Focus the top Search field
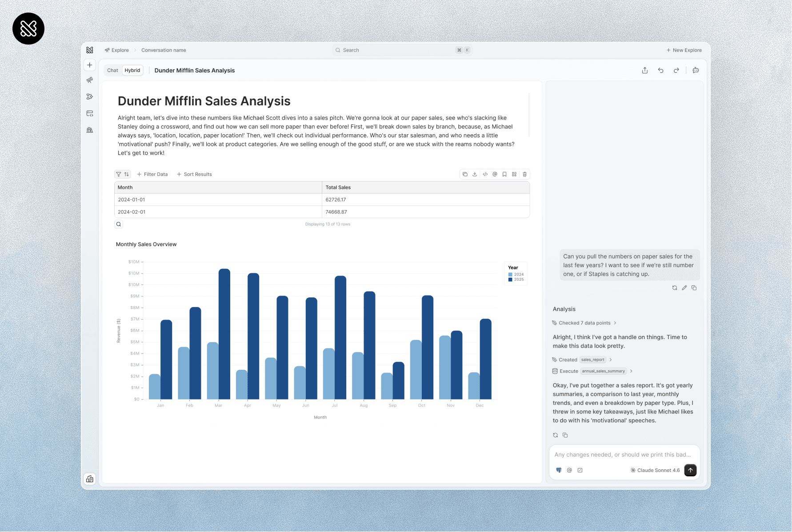The image size is (792, 532). [x=402, y=50]
